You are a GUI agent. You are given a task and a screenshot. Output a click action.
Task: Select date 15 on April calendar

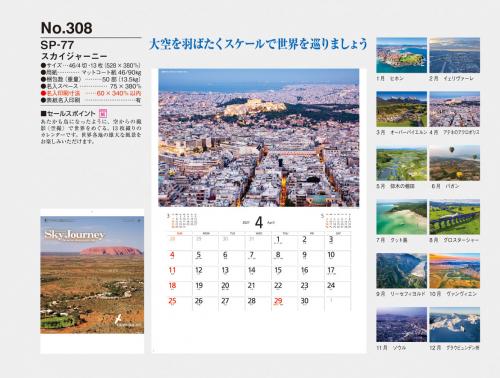(278, 270)
